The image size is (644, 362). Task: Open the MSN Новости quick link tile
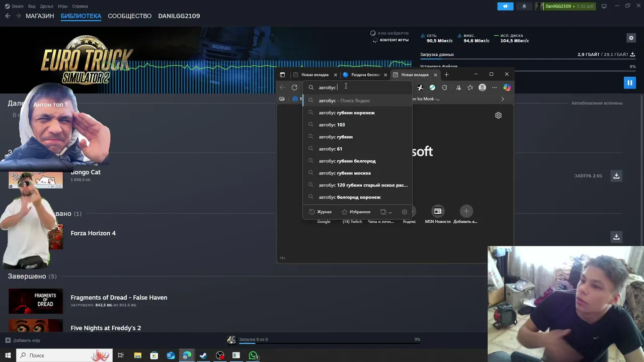point(438,215)
